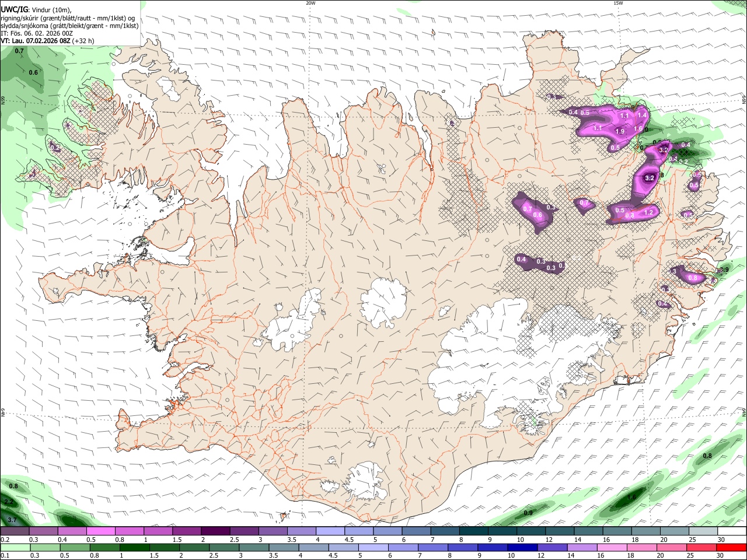The width and height of the screenshot is (747, 560).
Task: Click the '1.4' snowfall value in the northeast
Action: (642, 116)
